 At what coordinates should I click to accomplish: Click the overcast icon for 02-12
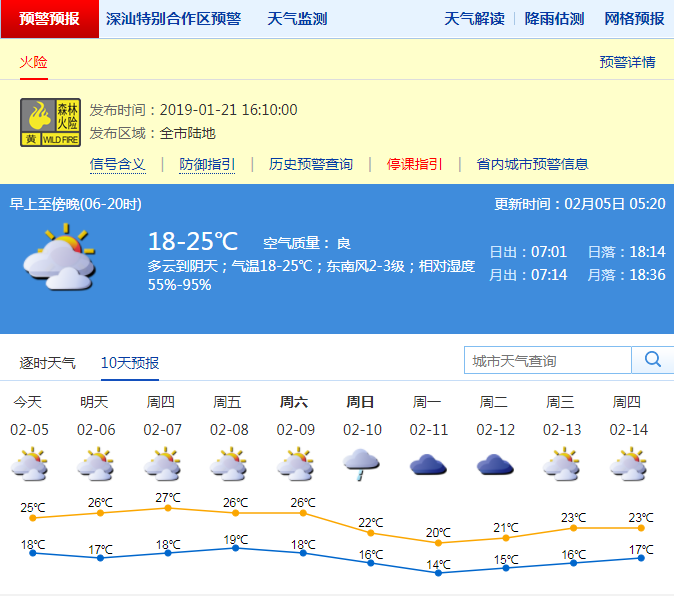click(x=494, y=464)
